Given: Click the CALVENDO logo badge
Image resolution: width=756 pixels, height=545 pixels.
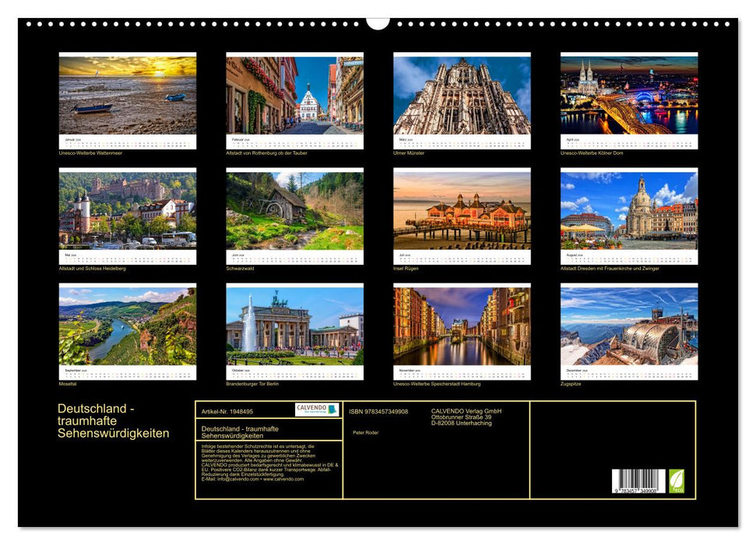Looking at the screenshot, I should point(317,410).
